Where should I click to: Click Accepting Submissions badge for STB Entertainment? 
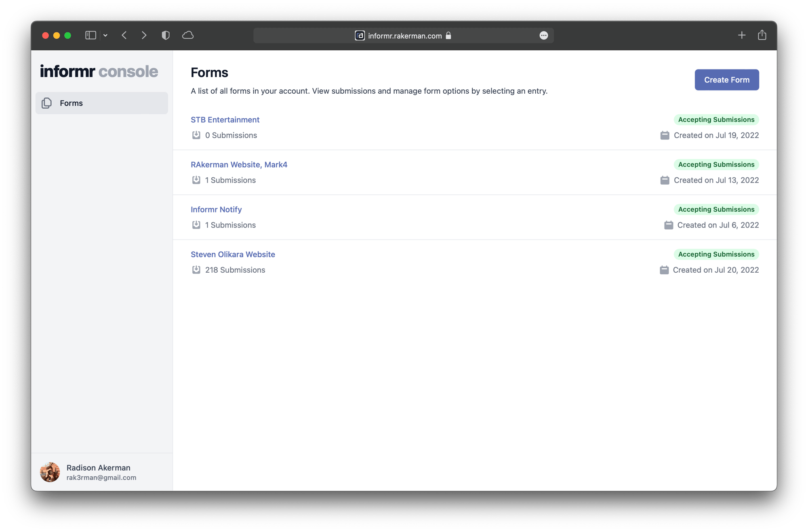click(716, 120)
